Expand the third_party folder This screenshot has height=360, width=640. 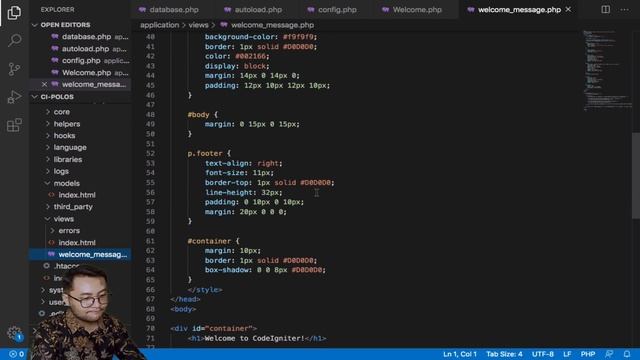click(73, 207)
